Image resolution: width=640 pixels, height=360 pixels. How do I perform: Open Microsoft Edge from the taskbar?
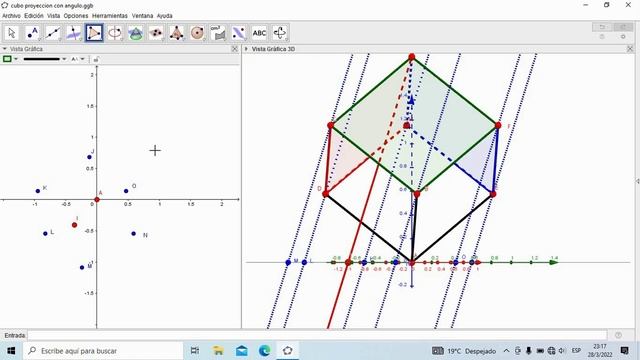(264, 351)
